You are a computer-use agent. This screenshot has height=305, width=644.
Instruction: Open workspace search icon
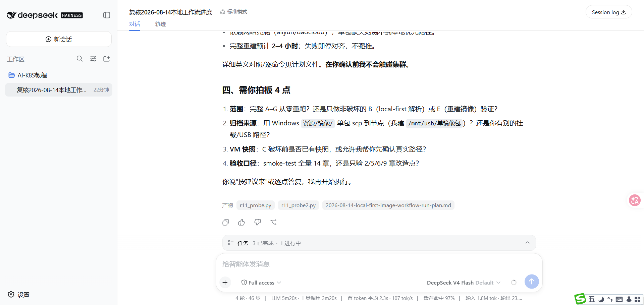pyautogui.click(x=79, y=59)
